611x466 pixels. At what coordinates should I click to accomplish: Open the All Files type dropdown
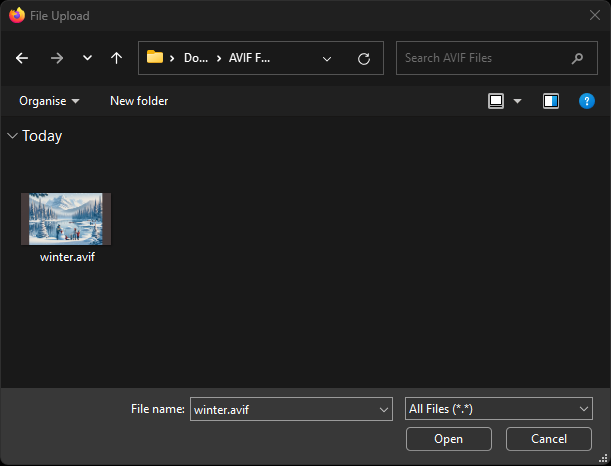[498, 409]
